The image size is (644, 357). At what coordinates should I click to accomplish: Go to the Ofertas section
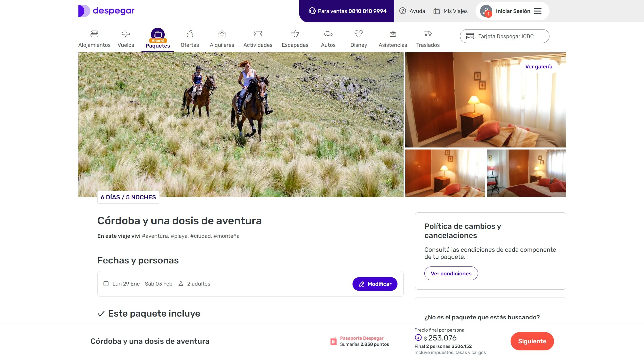[x=190, y=34]
